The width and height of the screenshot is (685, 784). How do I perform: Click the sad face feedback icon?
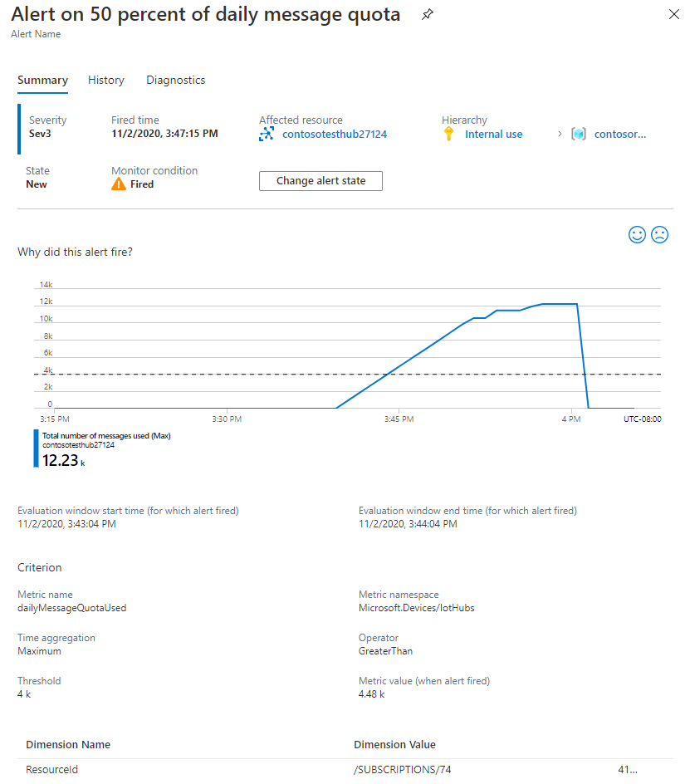click(660, 235)
